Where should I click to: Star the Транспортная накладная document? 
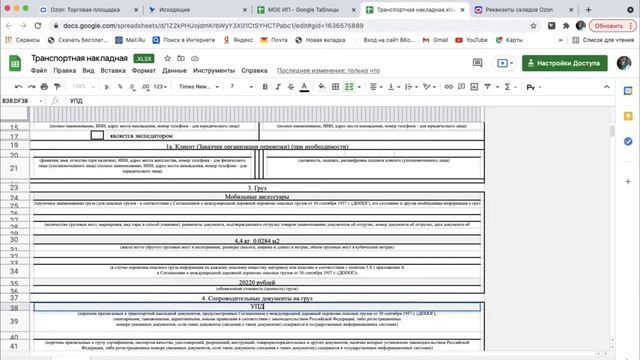[x=167, y=58]
